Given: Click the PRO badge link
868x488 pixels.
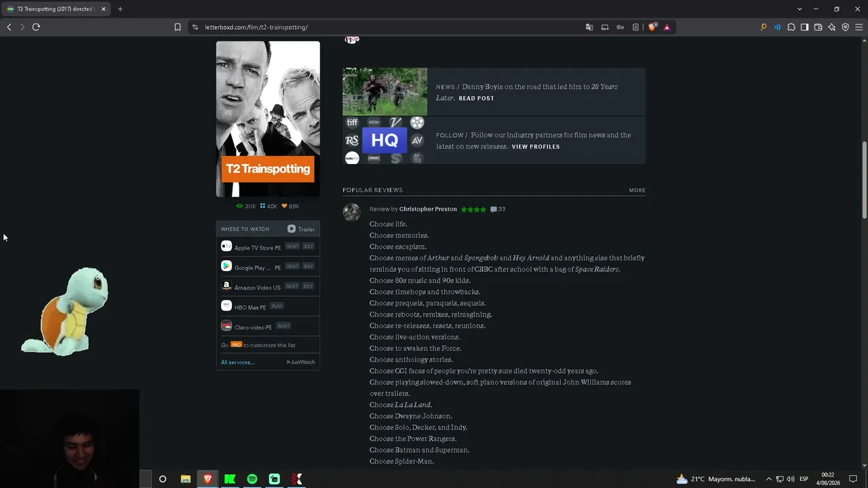Looking at the screenshot, I should coord(236,345).
